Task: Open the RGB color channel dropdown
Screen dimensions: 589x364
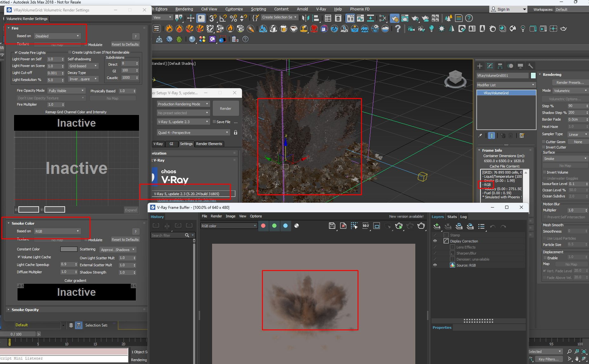Action: [229, 226]
